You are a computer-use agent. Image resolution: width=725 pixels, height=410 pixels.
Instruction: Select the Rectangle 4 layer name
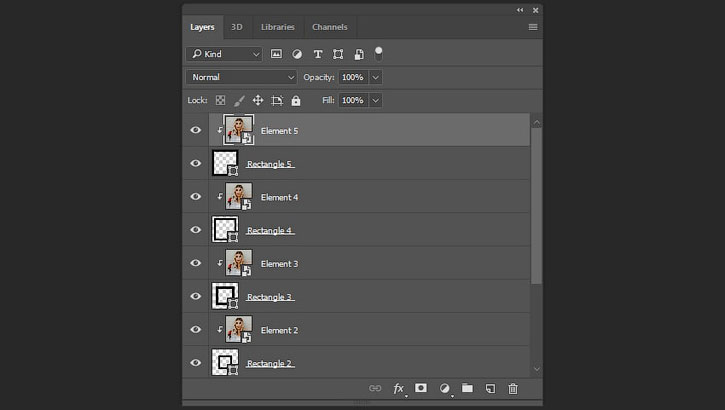(x=270, y=231)
